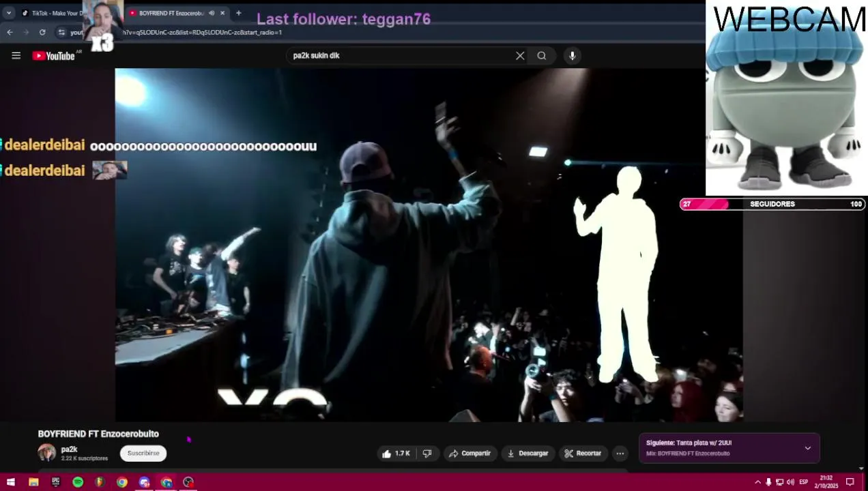Open OBS Studio from the taskbar
The image size is (868, 491).
tap(188, 482)
